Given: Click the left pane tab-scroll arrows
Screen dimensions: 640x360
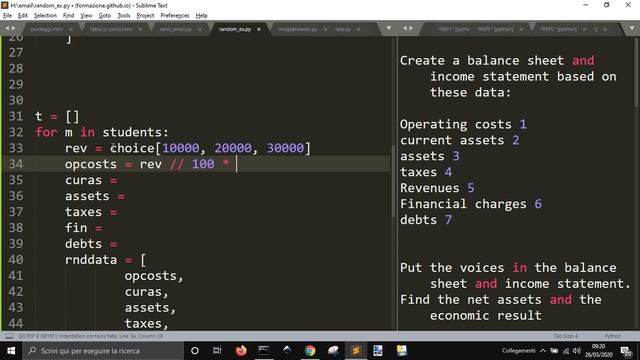Looking at the screenshot, I should click(11, 28).
